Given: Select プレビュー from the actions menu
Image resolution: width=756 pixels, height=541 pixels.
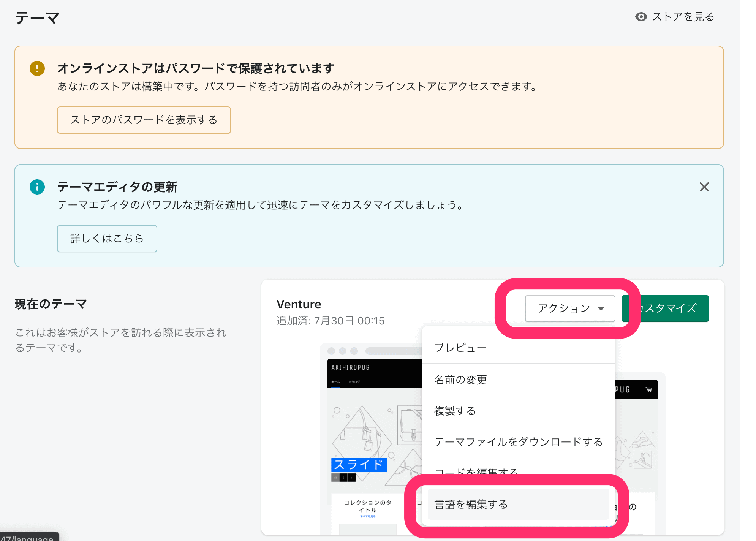Looking at the screenshot, I should coord(460,348).
